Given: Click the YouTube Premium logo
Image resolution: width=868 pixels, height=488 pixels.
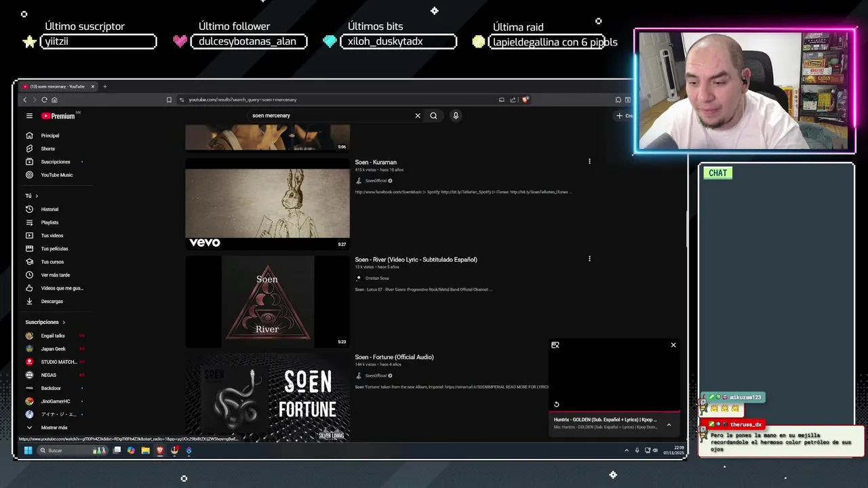Looking at the screenshot, I should [x=58, y=116].
